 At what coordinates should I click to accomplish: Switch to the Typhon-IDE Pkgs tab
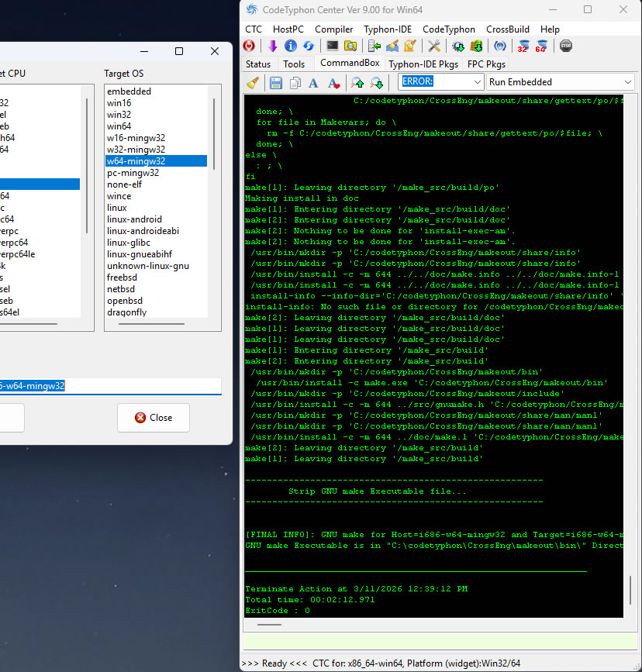coord(423,64)
